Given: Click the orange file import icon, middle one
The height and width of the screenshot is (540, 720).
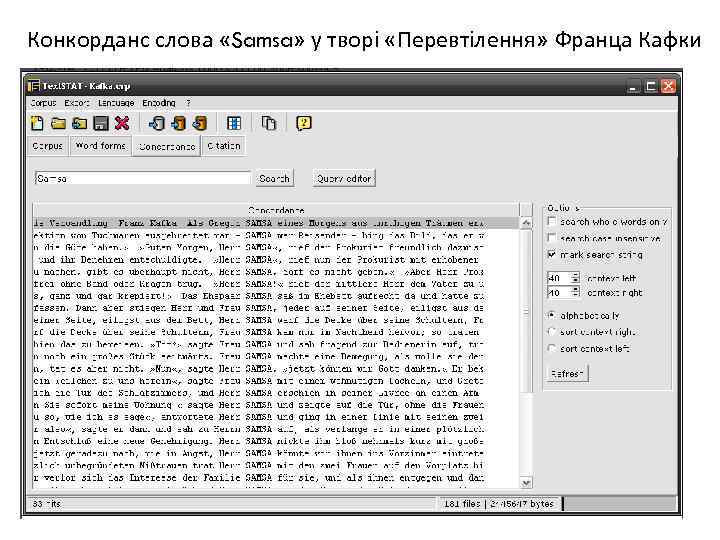Looking at the screenshot, I should [178, 123].
